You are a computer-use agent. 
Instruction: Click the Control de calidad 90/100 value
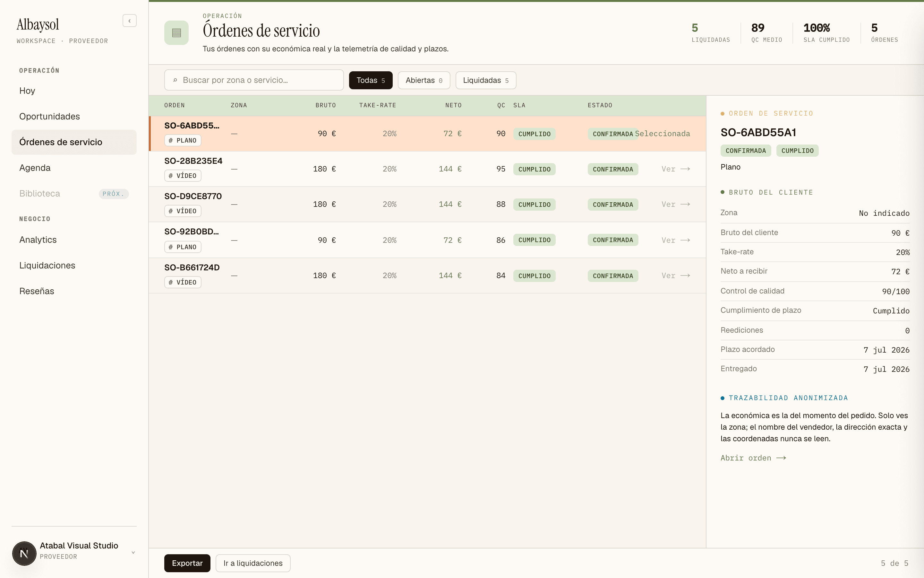click(x=896, y=291)
